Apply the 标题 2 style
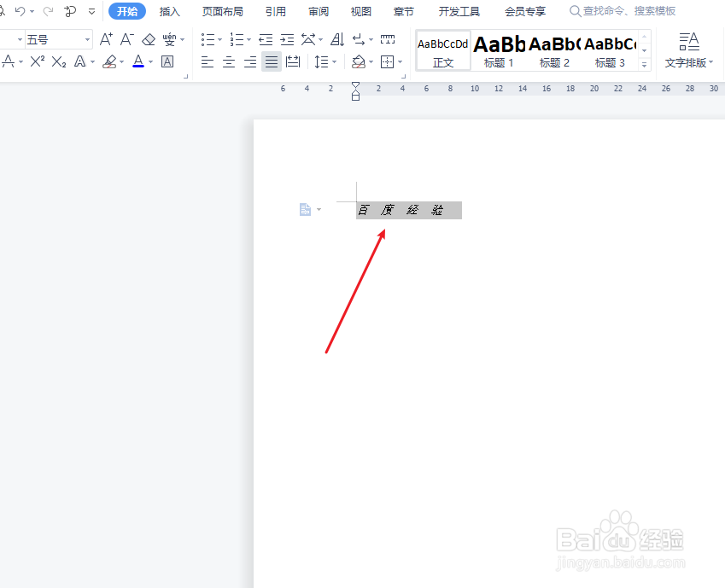 click(554, 51)
